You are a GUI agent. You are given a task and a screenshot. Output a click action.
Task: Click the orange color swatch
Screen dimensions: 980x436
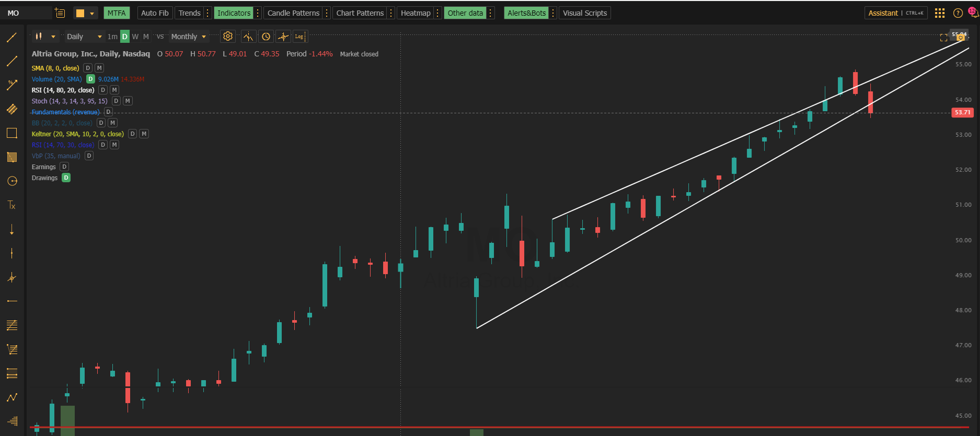point(80,13)
